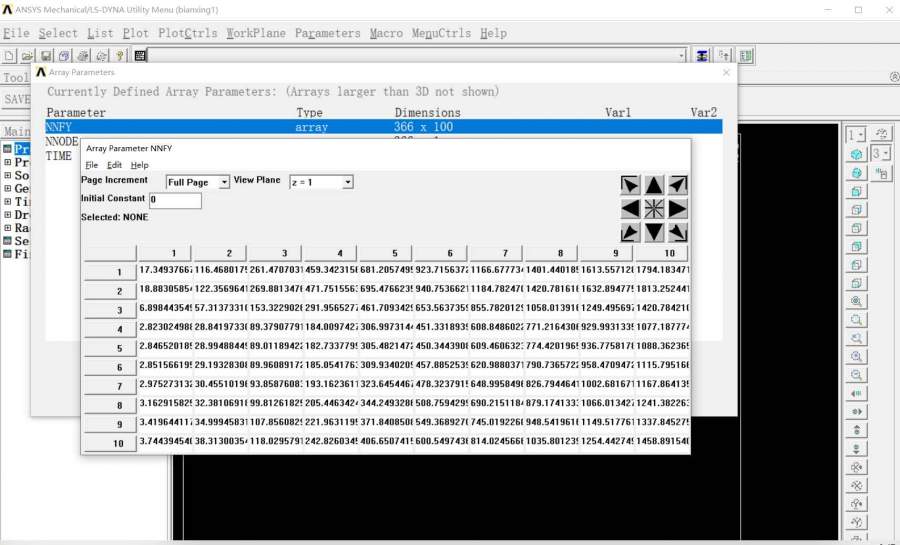Select NNFY row in Array Parameters list
Image resolution: width=900 pixels, height=545 pixels.
[x=383, y=127]
